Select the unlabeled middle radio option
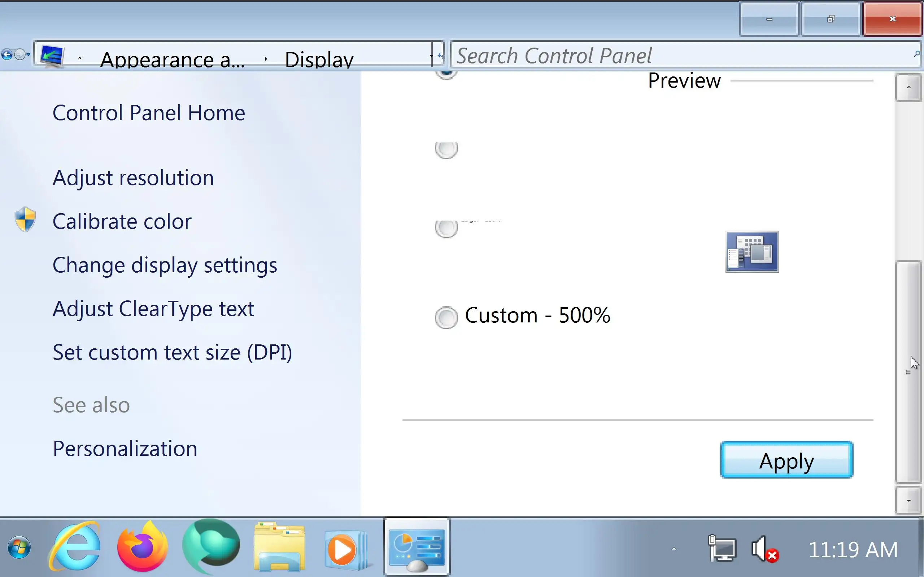Image resolution: width=924 pixels, height=577 pixels. pos(446,150)
